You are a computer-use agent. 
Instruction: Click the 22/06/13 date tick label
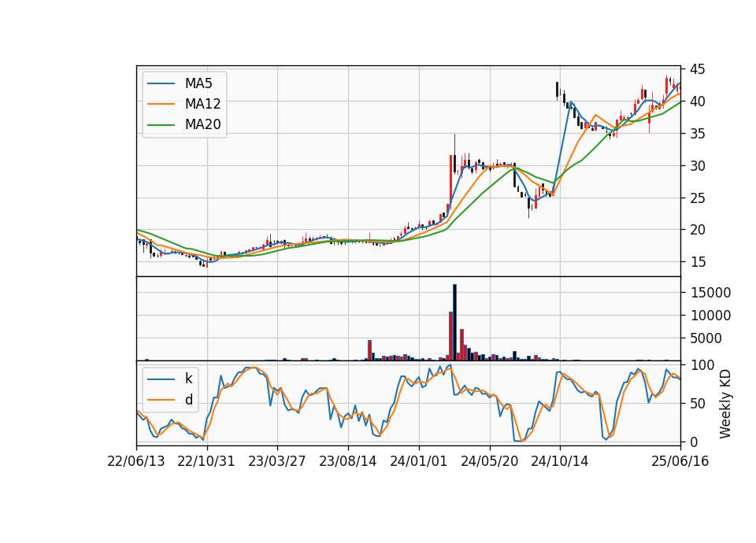tap(136, 461)
